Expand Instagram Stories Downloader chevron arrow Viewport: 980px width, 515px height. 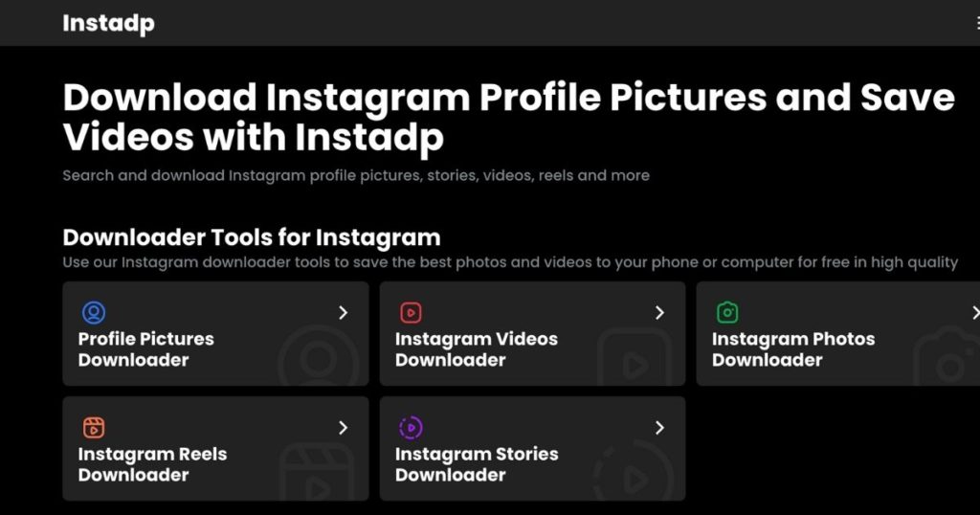pos(659,428)
